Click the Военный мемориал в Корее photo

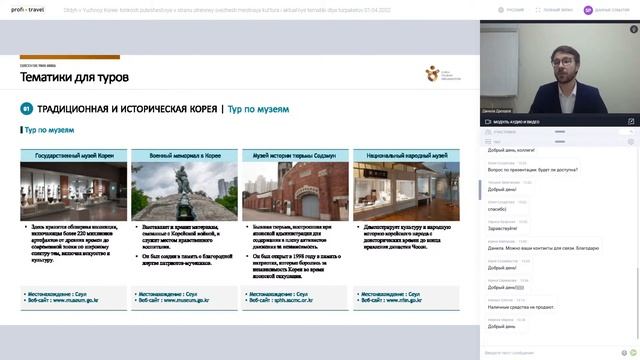[184, 191]
